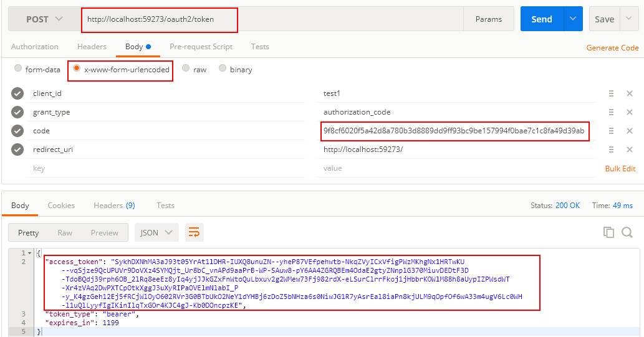Screen dimensions: 644x337
Task: Toggle the code row checkmark
Action: coord(17,131)
